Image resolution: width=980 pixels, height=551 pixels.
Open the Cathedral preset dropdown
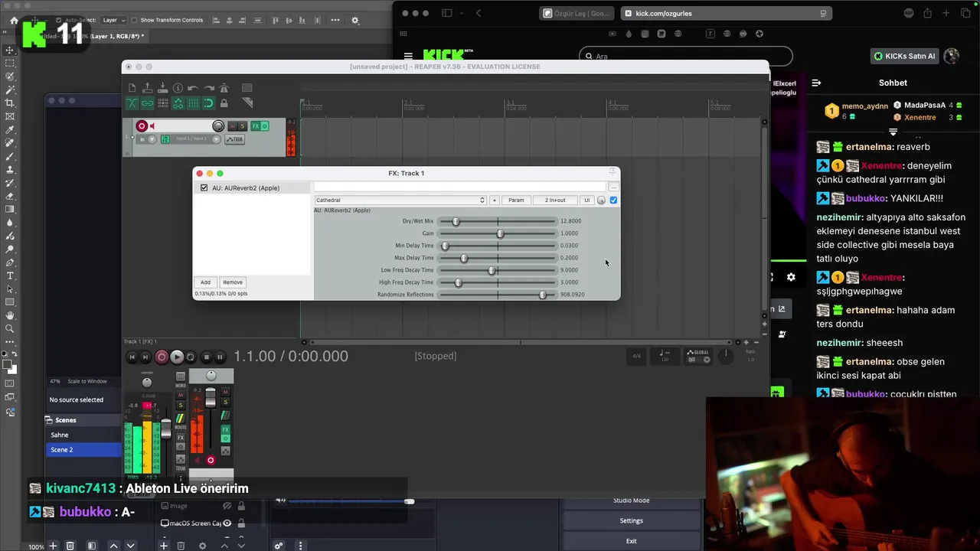(x=400, y=201)
